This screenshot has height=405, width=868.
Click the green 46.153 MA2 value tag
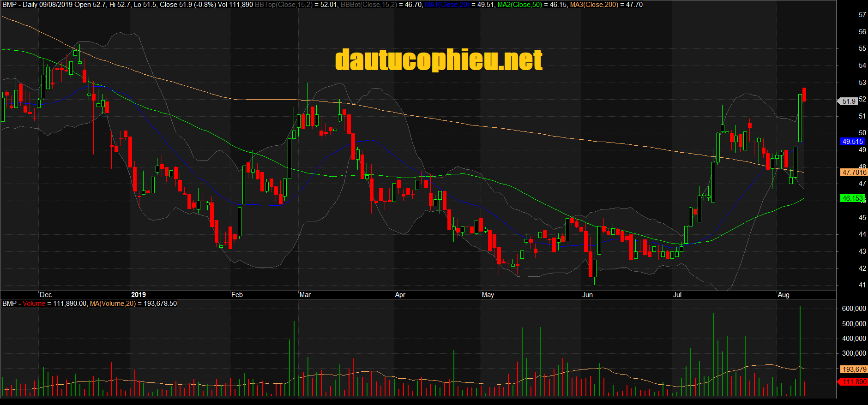pyautogui.click(x=852, y=198)
